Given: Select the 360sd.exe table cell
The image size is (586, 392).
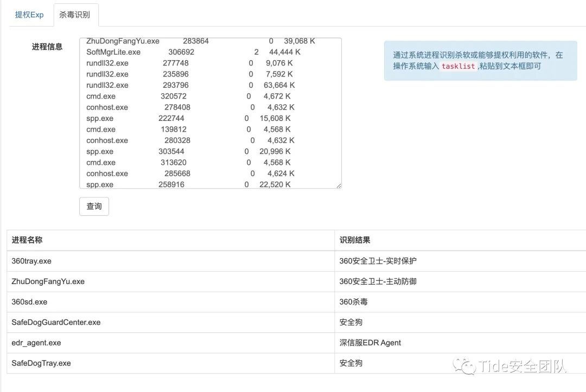Looking at the screenshot, I should coord(171,302).
